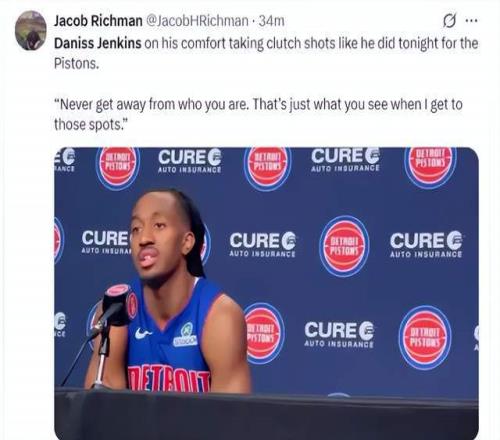The width and height of the screenshot is (500, 440).
Task: Click the DETROIT lettering on the jersey
Action: [x=170, y=378]
